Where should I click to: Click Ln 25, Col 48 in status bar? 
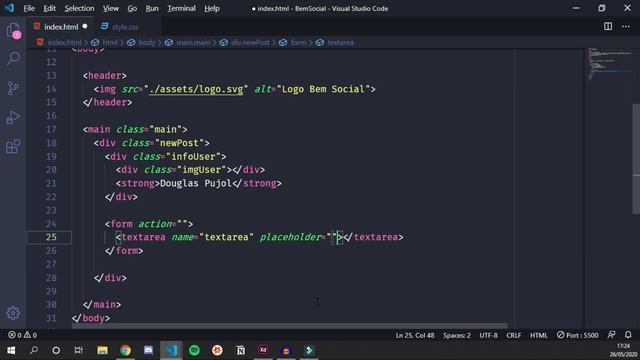click(x=415, y=335)
